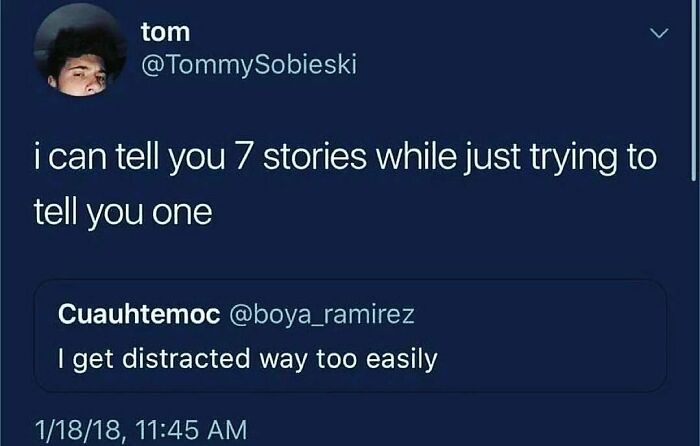Open the @TommySobieski handle link

pos(249,66)
